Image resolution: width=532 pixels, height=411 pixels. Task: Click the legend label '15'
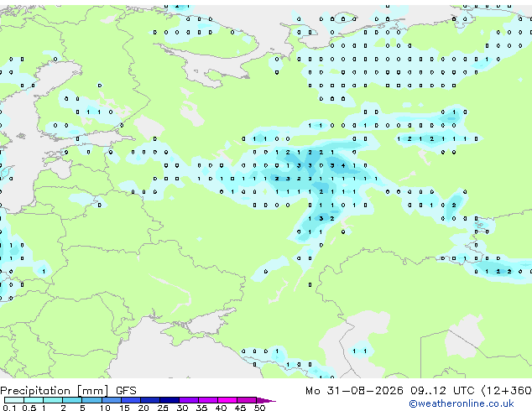(124, 408)
